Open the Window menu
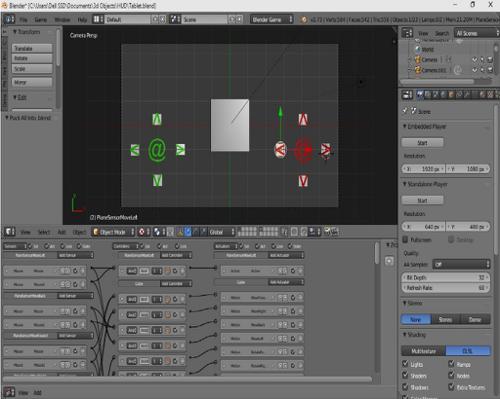This screenshot has width=500, height=399. (x=62, y=20)
